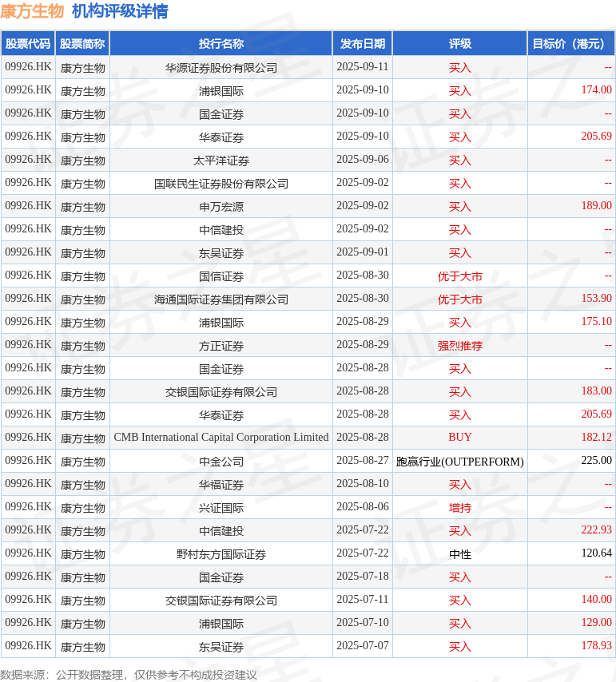This screenshot has height=682, width=616.
Task: Click the 机构评级详情 heading
Action: (x=120, y=11)
